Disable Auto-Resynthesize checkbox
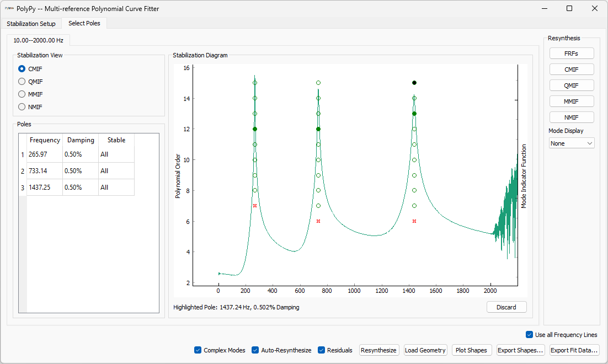 point(255,350)
